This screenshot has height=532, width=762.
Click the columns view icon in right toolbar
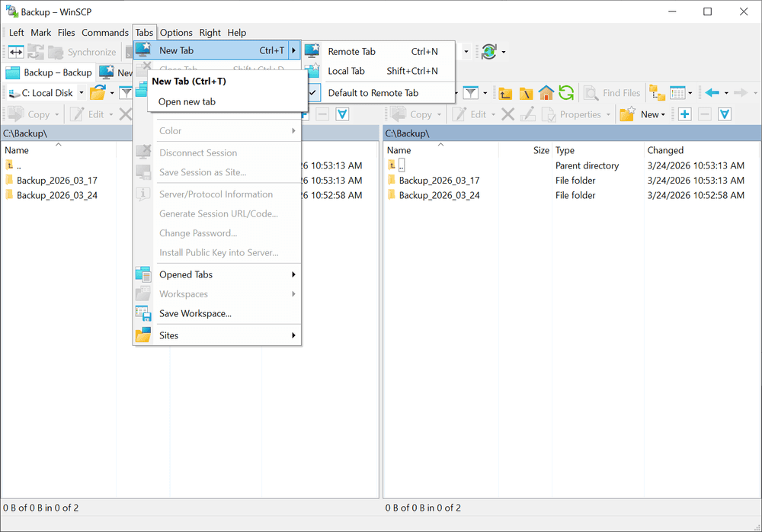click(x=677, y=92)
